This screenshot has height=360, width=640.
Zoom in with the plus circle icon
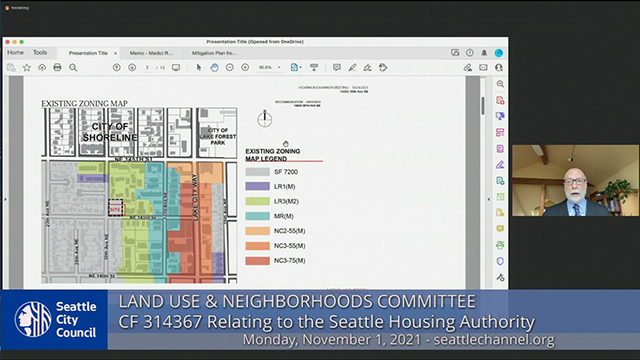[245, 68]
